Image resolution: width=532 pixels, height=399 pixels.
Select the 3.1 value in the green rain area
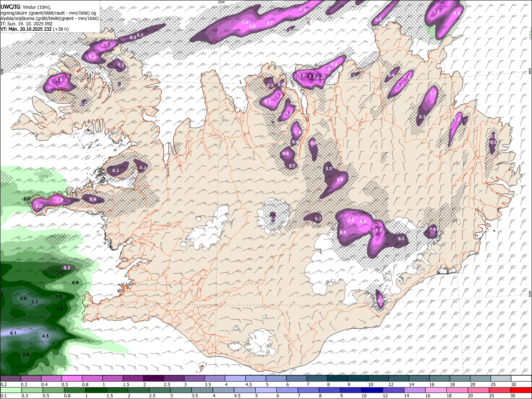tap(34, 302)
